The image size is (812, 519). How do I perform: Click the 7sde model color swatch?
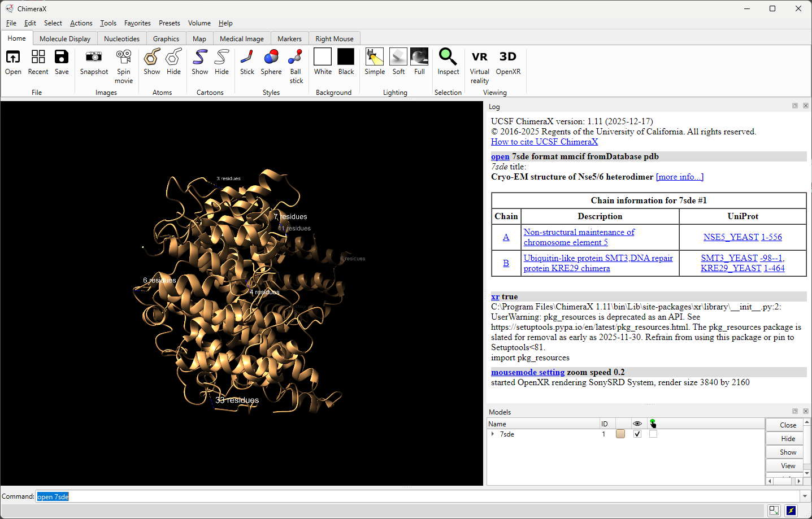[x=620, y=434]
